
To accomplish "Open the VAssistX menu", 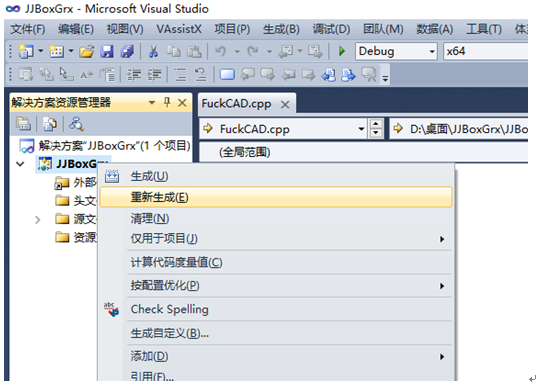I will tap(179, 29).
